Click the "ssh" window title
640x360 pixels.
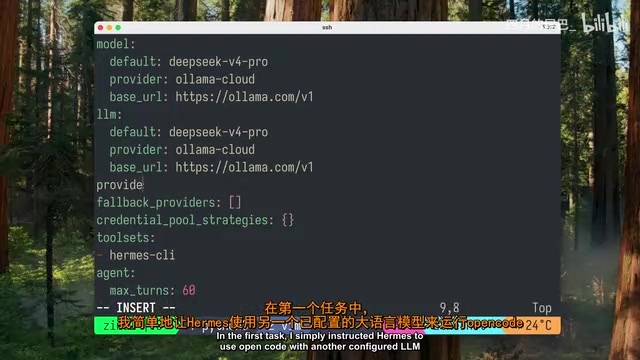coord(327,27)
